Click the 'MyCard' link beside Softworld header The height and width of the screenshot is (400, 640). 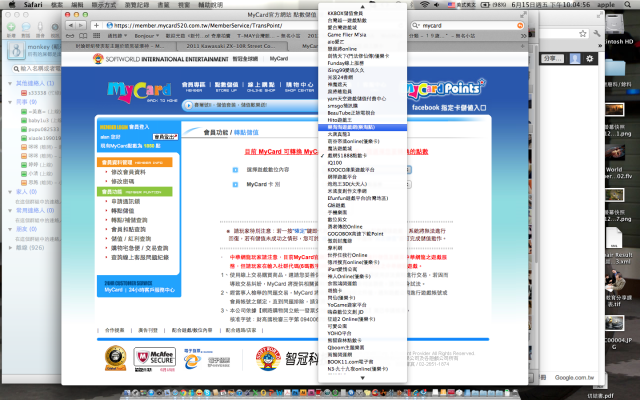(x=279, y=59)
